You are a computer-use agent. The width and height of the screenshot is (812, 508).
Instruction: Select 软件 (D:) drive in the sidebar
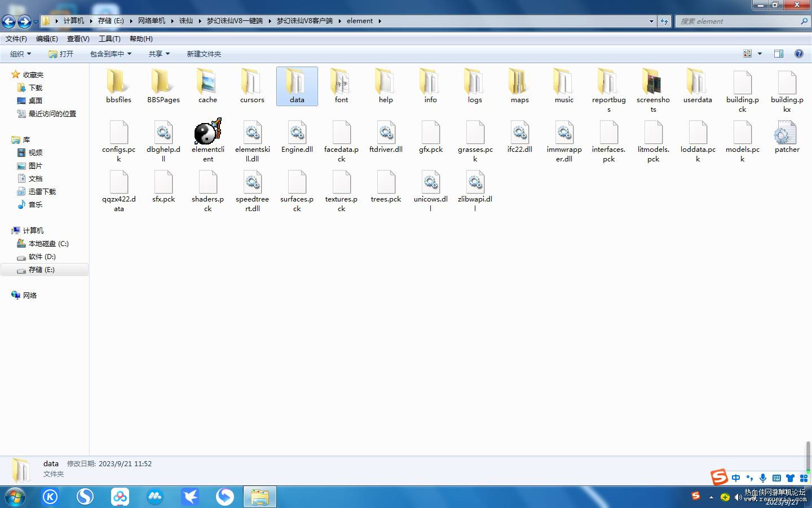[42, 256]
